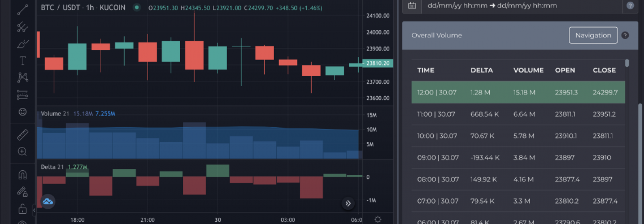Viewport: 644px width, 224px height.
Task: Open the chart patterns tool
Action: coord(22,78)
